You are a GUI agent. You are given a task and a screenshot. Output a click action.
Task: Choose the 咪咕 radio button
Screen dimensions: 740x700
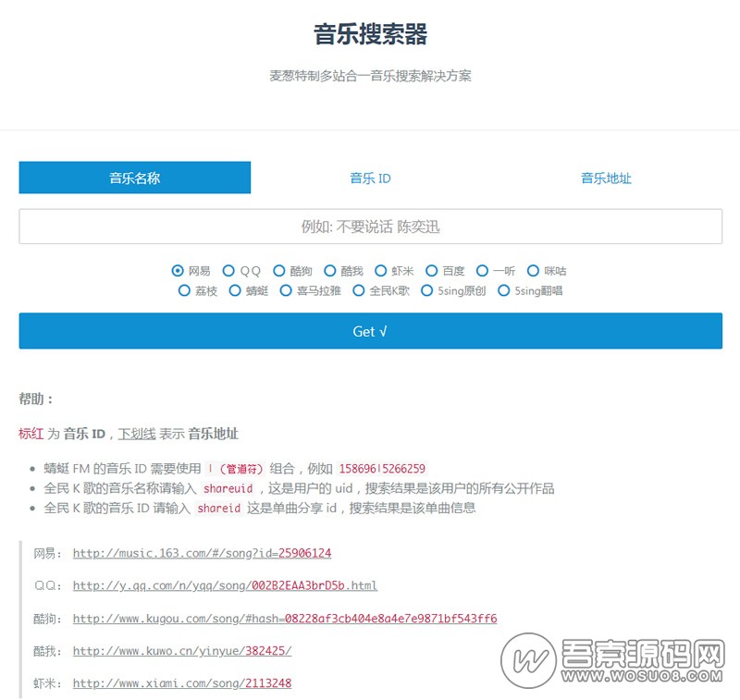pyautogui.click(x=534, y=271)
